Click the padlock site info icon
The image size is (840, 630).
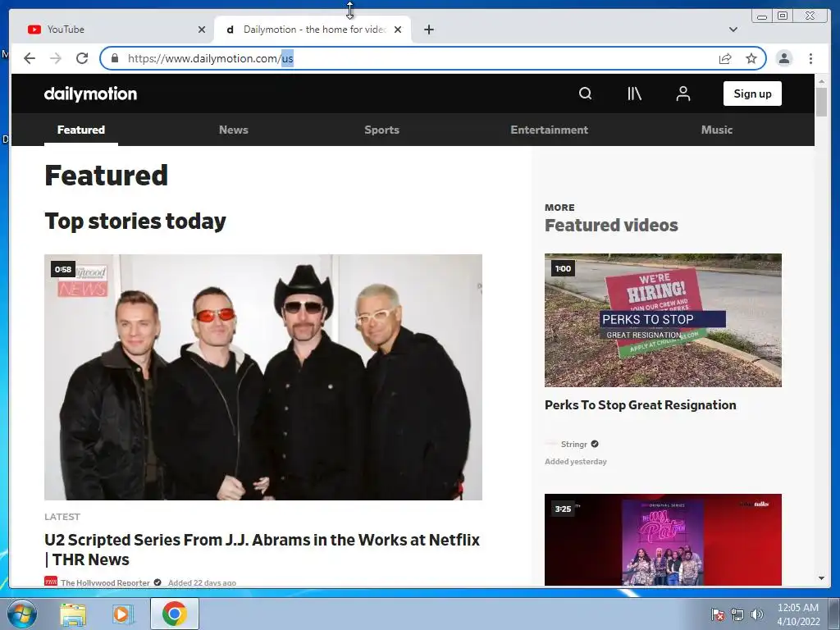114,58
